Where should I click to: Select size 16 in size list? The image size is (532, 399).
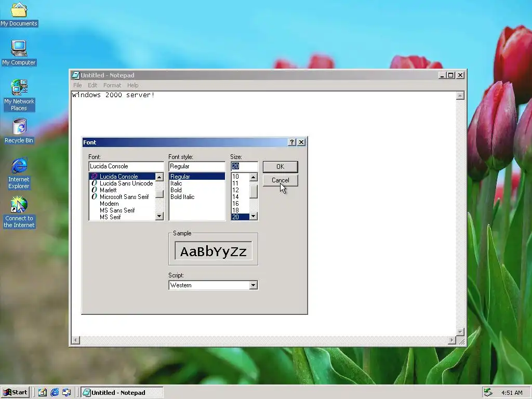pos(240,204)
